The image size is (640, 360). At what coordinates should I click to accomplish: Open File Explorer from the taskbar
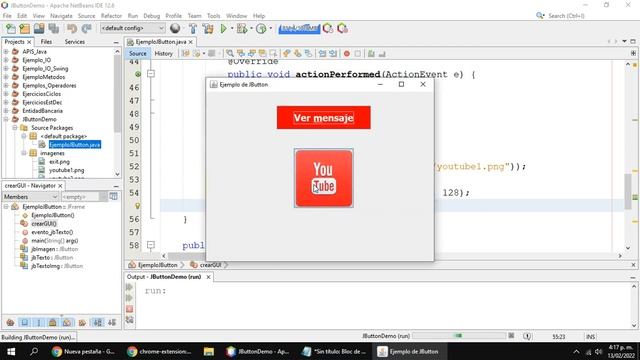point(209,351)
